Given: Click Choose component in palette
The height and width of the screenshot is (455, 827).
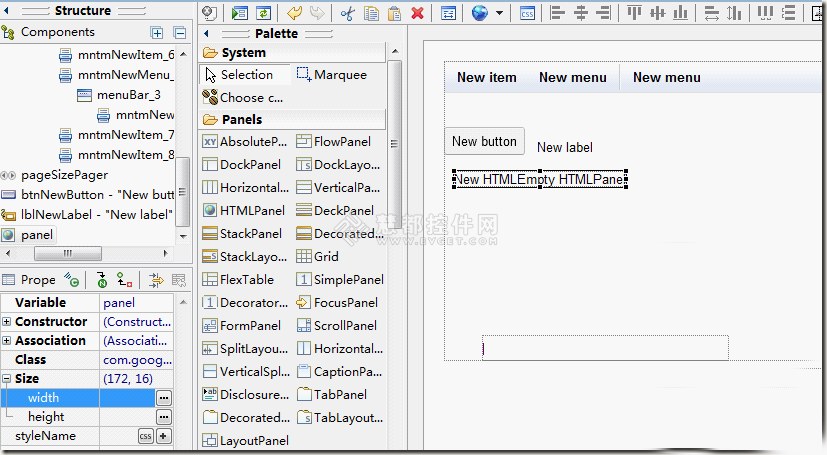Looking at the screenshot, I should click(x=243, y=98).
